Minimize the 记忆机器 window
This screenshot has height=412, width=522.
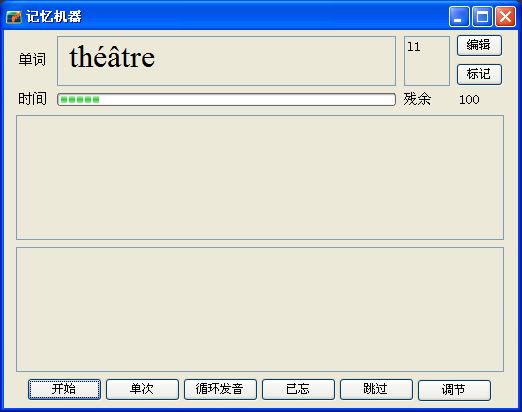pos(459,17)
